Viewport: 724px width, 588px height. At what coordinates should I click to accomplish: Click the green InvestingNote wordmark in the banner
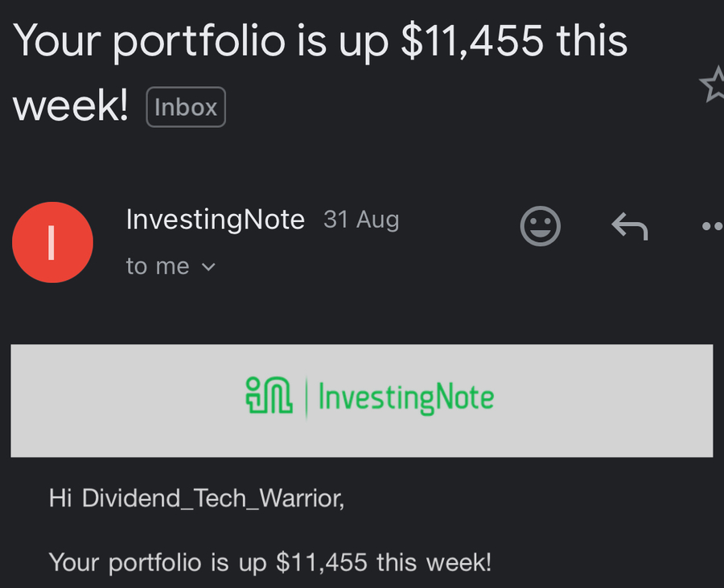(x=406, y=398)
